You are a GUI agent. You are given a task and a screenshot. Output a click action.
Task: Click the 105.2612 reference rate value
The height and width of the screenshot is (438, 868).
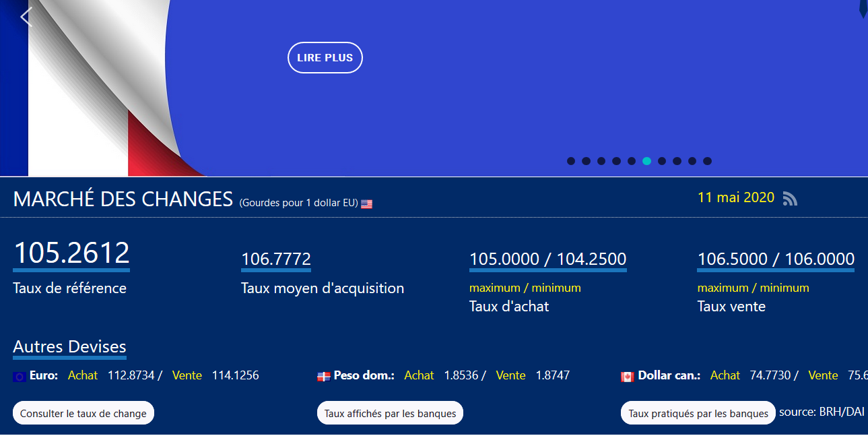(x=71, y=253)
